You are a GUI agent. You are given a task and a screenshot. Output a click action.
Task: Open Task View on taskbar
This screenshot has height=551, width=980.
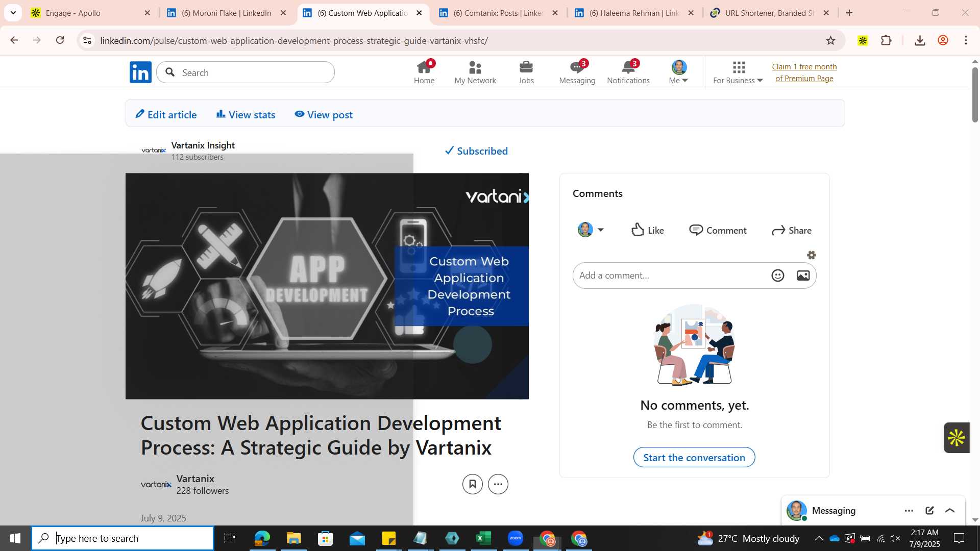[x=230, y=538]
